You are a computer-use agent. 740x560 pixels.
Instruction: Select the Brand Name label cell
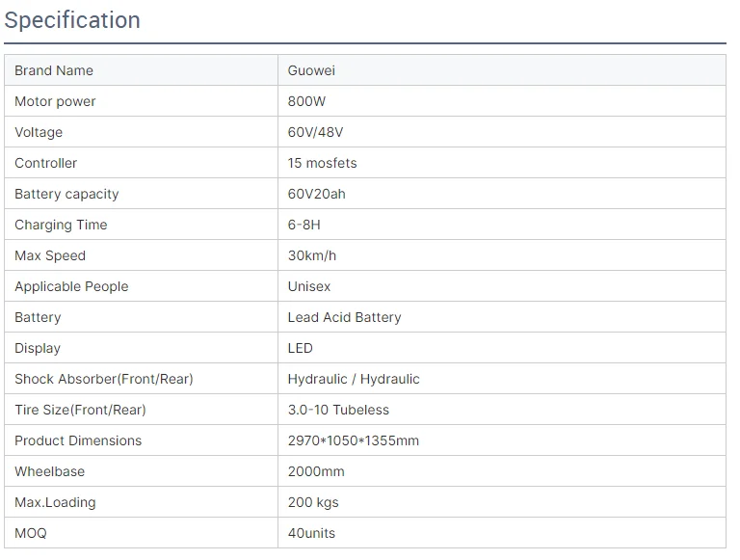pos(54,70)
